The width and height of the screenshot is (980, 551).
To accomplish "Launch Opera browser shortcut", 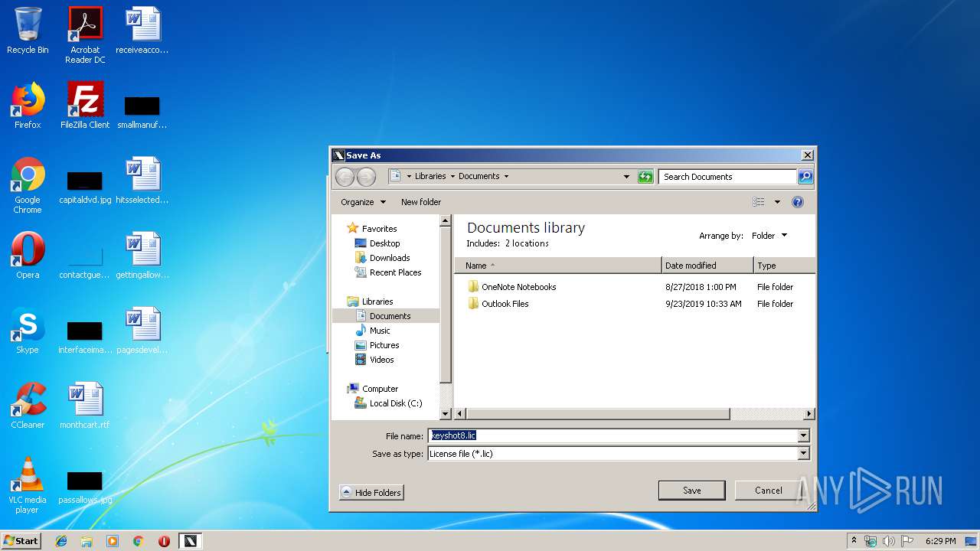I will pyautogui.click(x=28, y=256).
